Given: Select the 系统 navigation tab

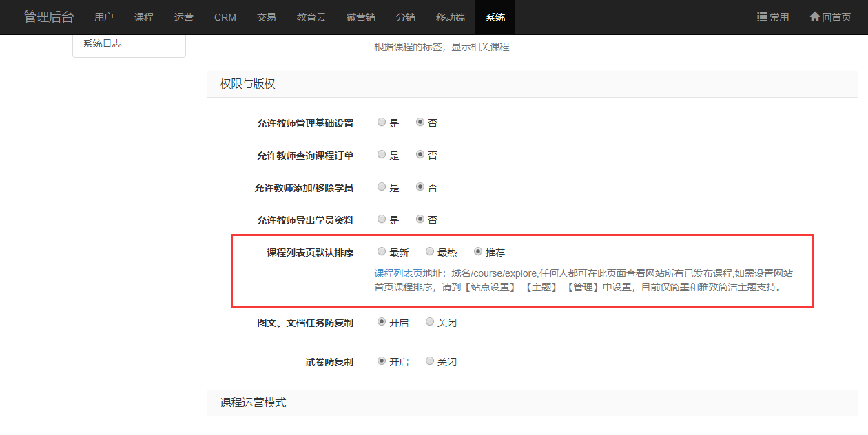Looking at the screenshot, I should pyautogui.click(x=495, y=17).
